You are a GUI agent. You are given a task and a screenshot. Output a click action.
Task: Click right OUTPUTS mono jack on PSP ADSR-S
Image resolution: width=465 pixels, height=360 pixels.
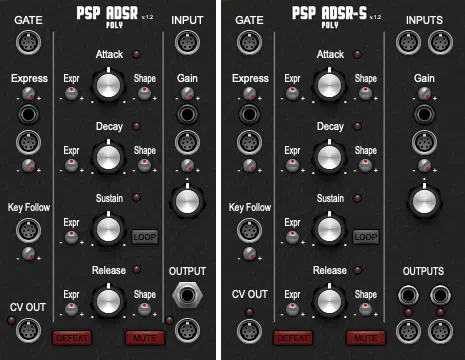[440, 295]
